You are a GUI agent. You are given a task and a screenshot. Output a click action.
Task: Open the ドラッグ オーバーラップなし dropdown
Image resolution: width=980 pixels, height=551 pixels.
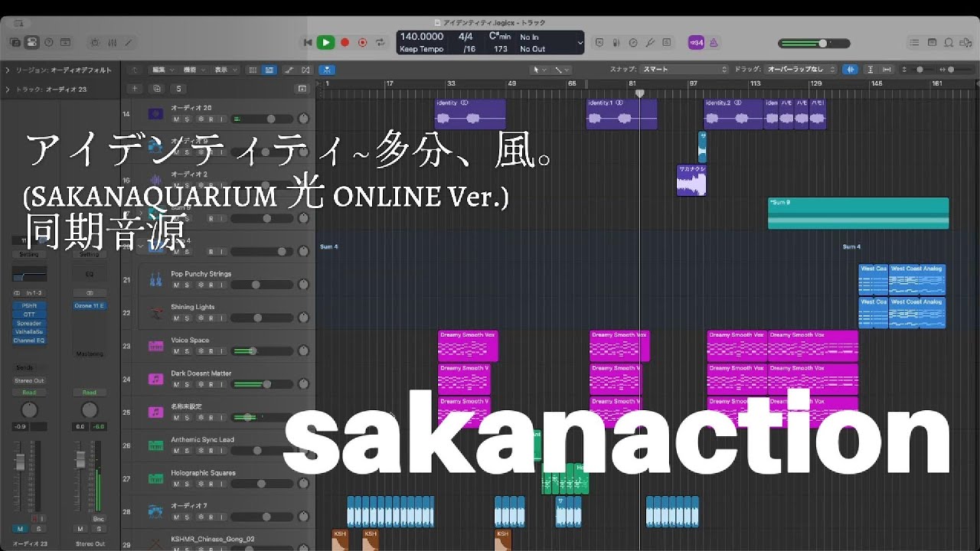coord(802,70)
